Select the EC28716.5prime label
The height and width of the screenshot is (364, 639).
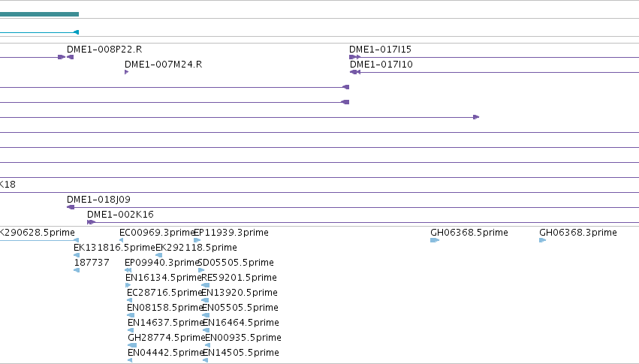[x=164, y=293]
